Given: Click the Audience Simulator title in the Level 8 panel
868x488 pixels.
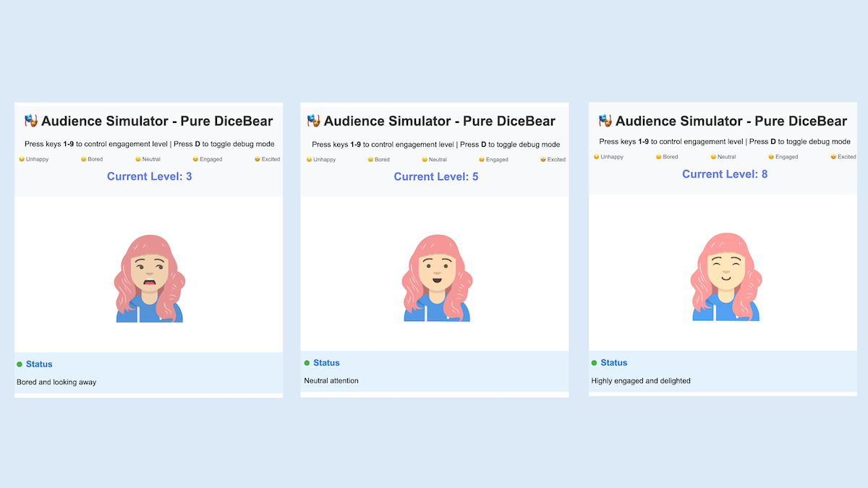Looking at the screenshot, I should coord(731,121).
